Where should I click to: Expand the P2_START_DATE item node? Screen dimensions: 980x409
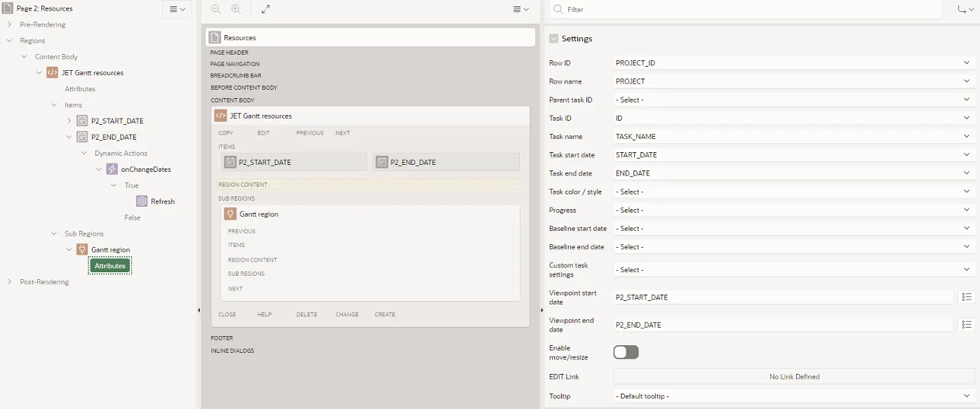pos(69,121)
